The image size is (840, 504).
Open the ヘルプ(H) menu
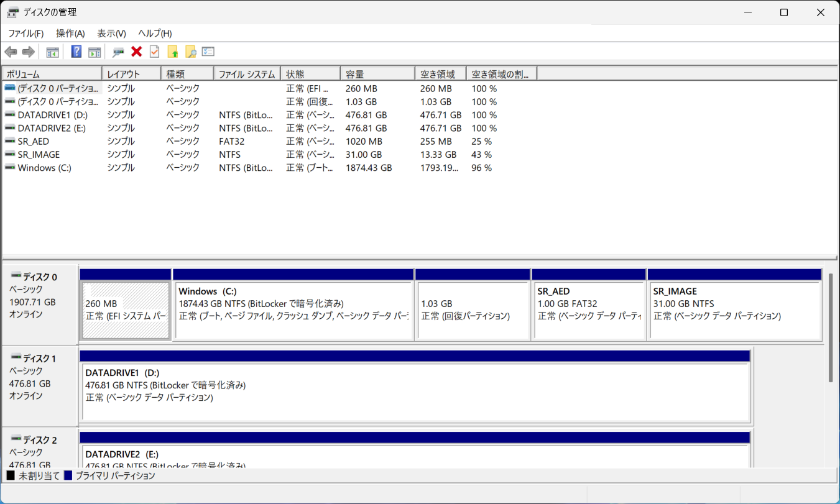tap(155, 34)
